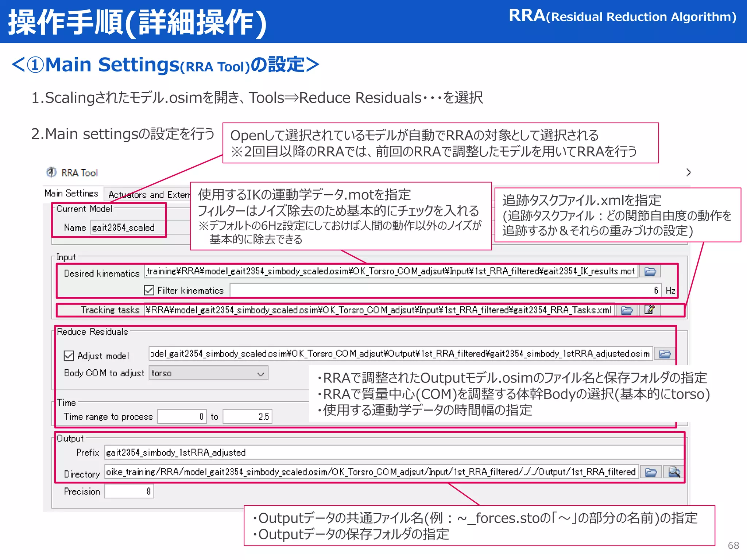Click the Desired kinematics path field
747x560 pixels.
click(391, 271)
